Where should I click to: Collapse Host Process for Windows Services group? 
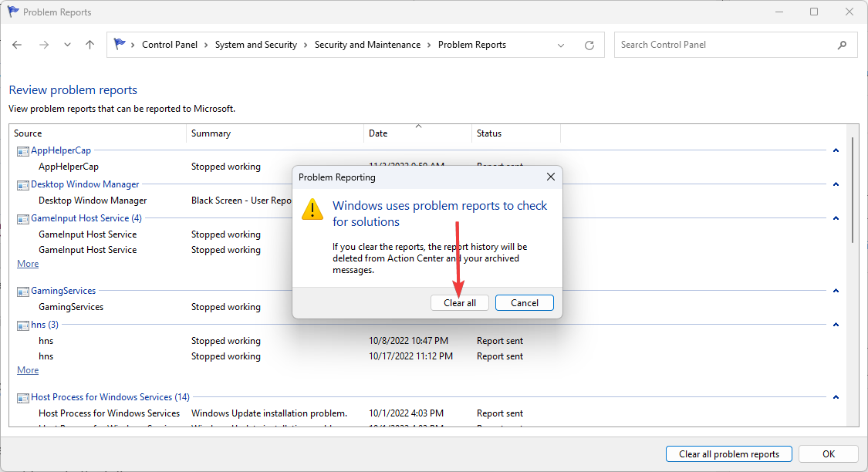[x=836, y=397]
